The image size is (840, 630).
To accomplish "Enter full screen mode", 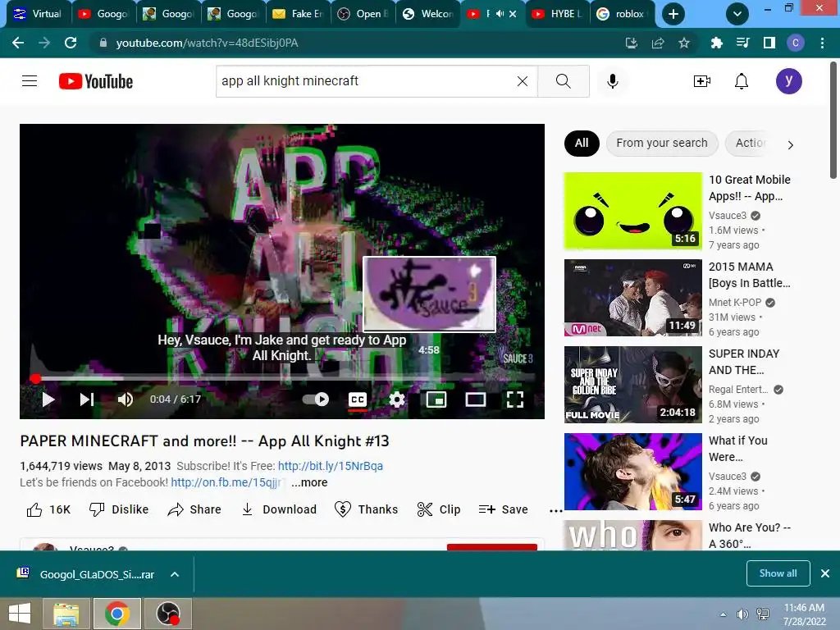I will pos(515,399).
